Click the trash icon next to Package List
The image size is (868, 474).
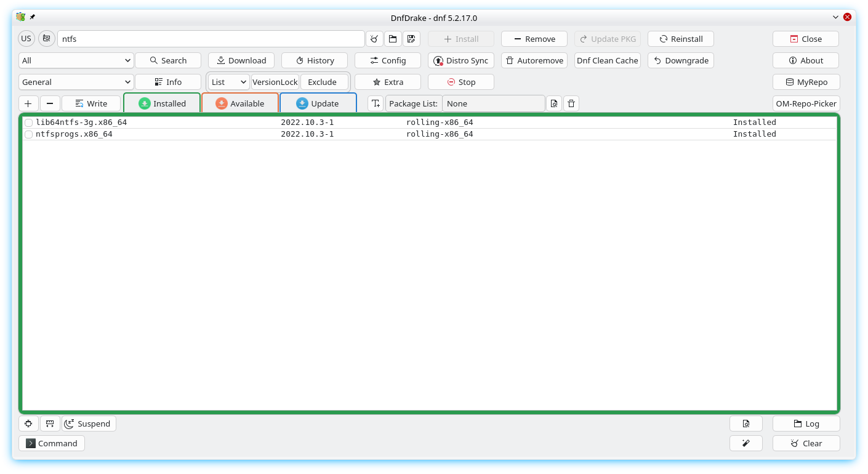tap(571, 103)
